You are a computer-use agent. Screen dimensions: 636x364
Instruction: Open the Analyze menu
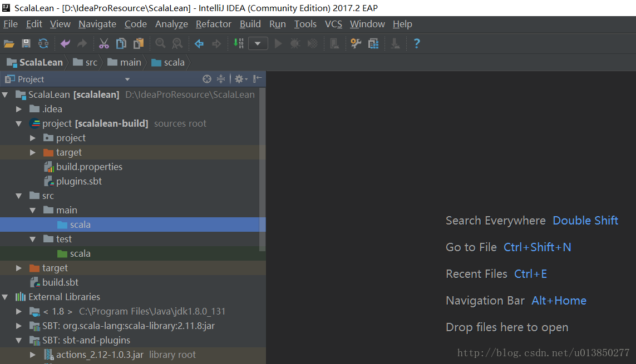click(171, 24)
